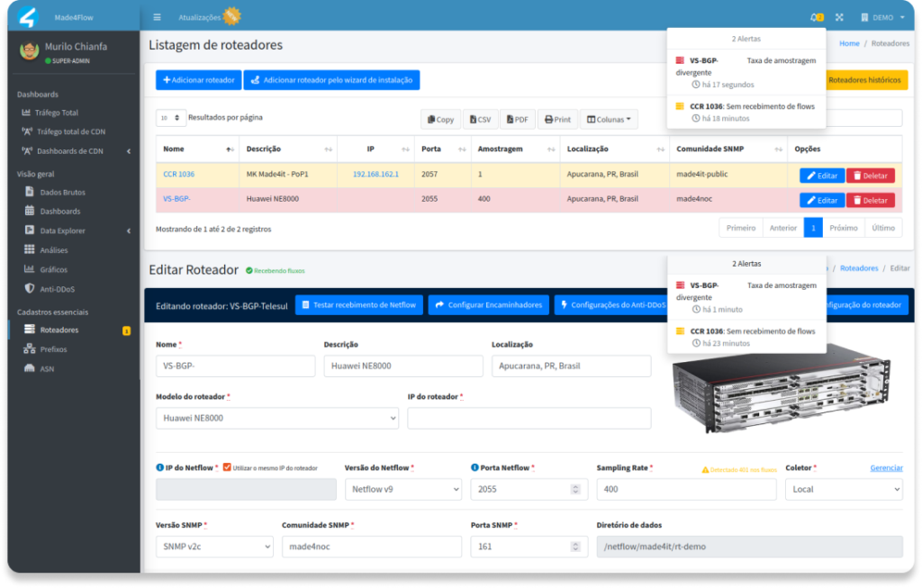Open the alerts bell icon
Image resolution: width=922 pixels, height=588 pixels.
[816, 17]
